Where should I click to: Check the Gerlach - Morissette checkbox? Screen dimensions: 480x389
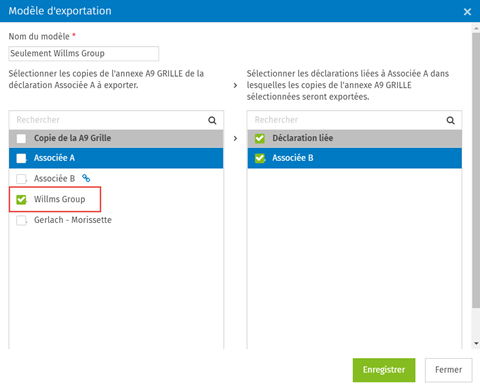pyautogui.click(x=21, y=220)
